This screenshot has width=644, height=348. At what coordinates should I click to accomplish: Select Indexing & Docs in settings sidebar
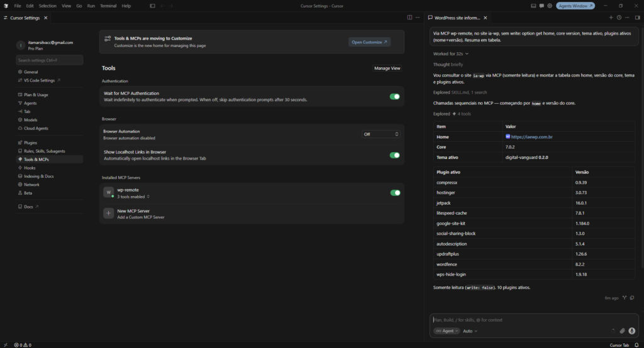click(x=38, y=176)
